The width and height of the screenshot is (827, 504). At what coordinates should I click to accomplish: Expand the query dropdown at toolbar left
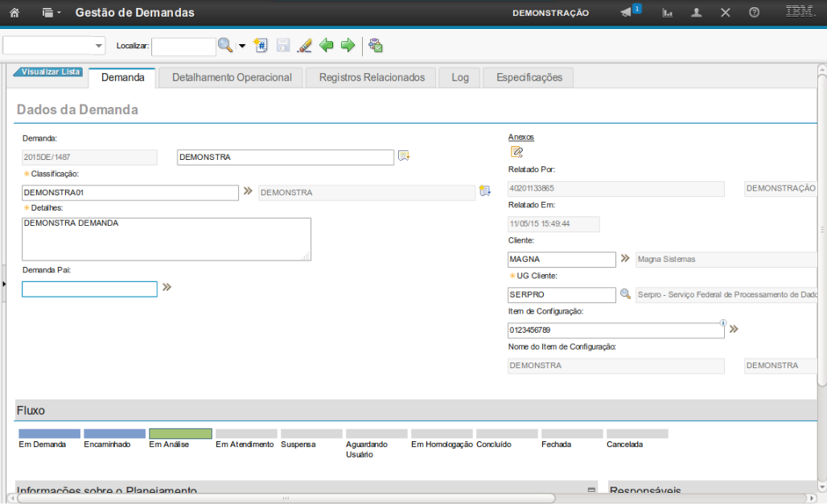99,46
